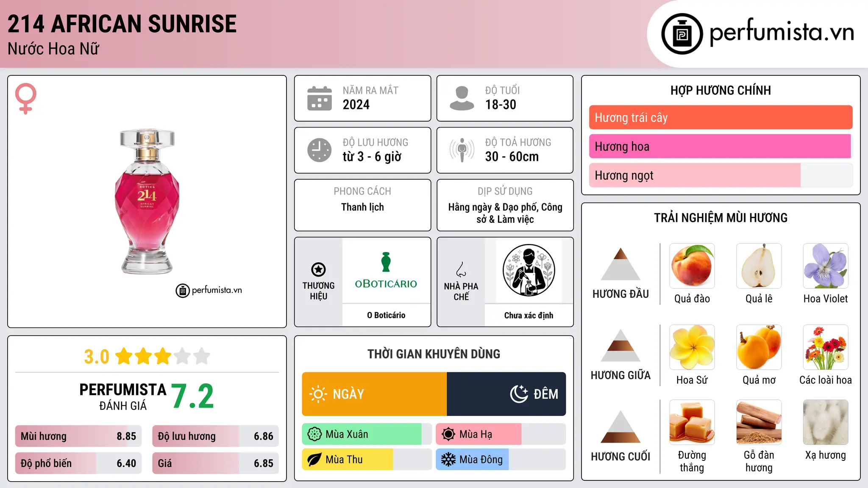Click the Xạ hương musk image

pyautogui.click(x=826, y=422)
